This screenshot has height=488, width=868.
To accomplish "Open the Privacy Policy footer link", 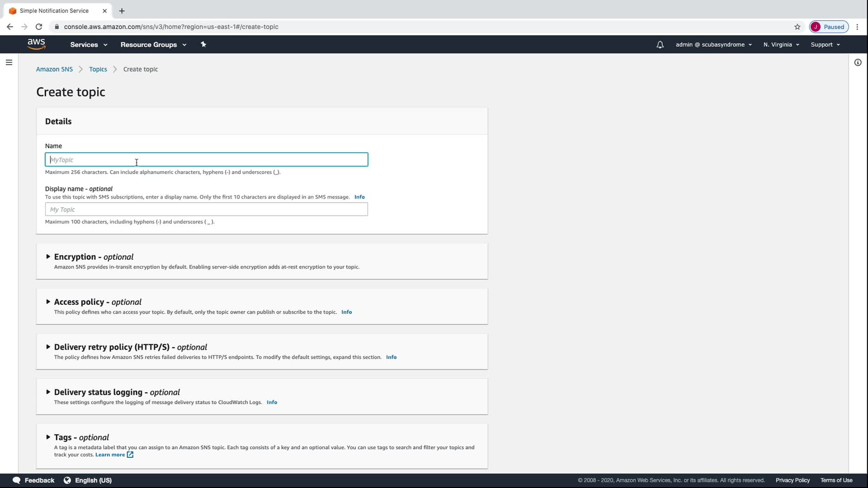I will pos(793,480).
